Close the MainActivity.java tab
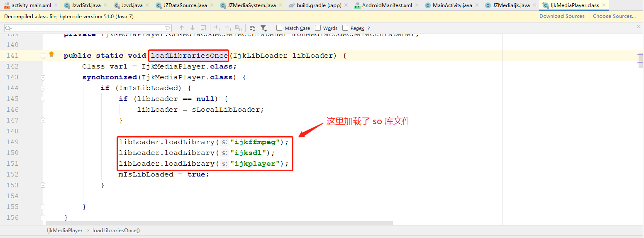Viewport: 644px width, 238px height. tap(476, 5)
